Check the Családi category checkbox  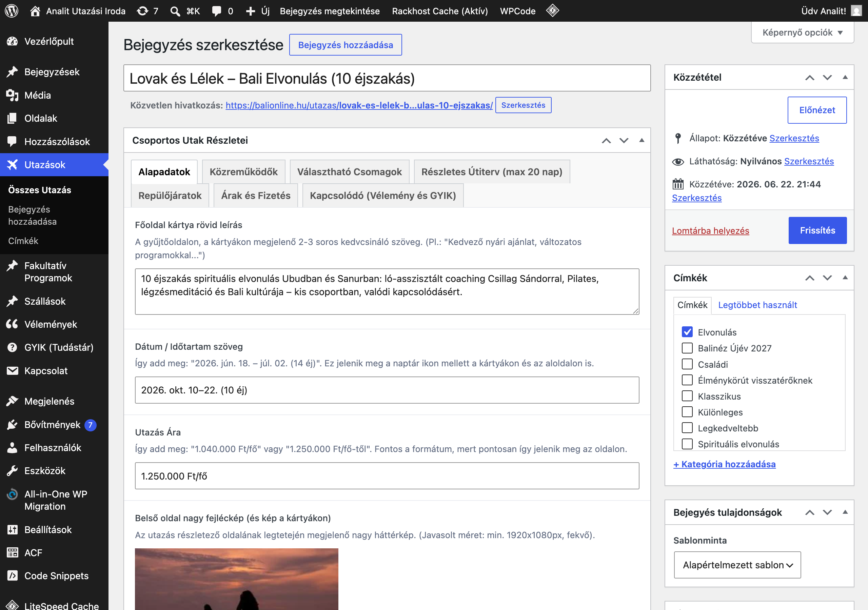pos(687,364)
